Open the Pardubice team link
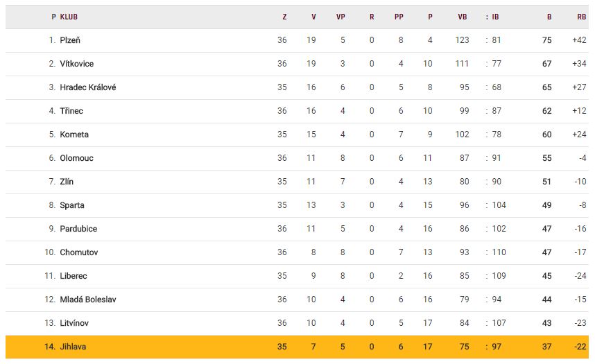This screenshot has height=364, width=595. (x=78, y=229)
